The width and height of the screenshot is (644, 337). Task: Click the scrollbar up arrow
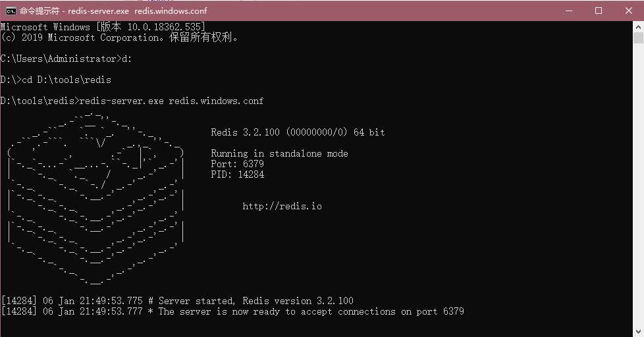tap(638, 28)
